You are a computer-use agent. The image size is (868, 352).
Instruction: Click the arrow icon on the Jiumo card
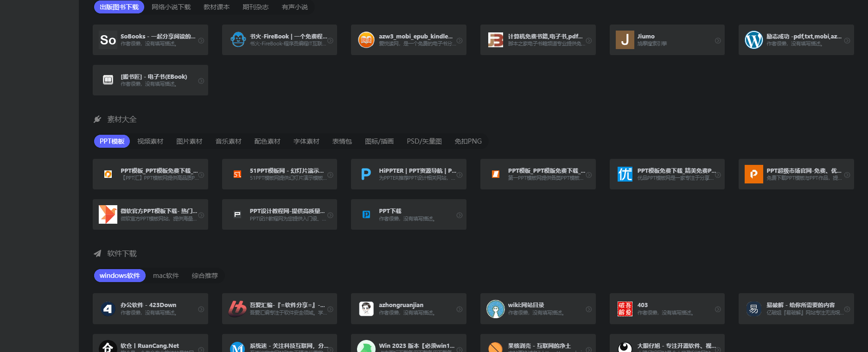(718, 40)
